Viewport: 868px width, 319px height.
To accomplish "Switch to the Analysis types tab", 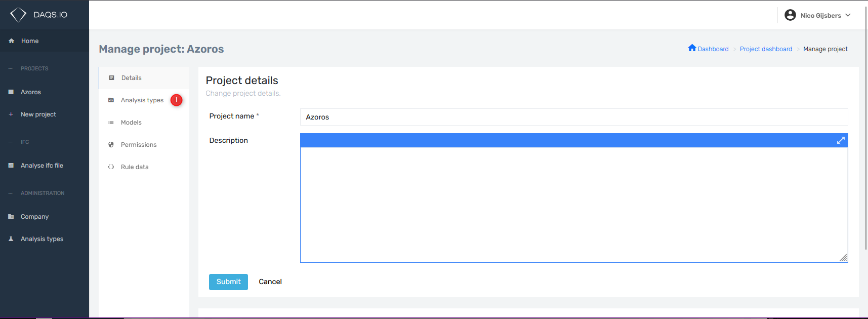I will tap(144, 100).
